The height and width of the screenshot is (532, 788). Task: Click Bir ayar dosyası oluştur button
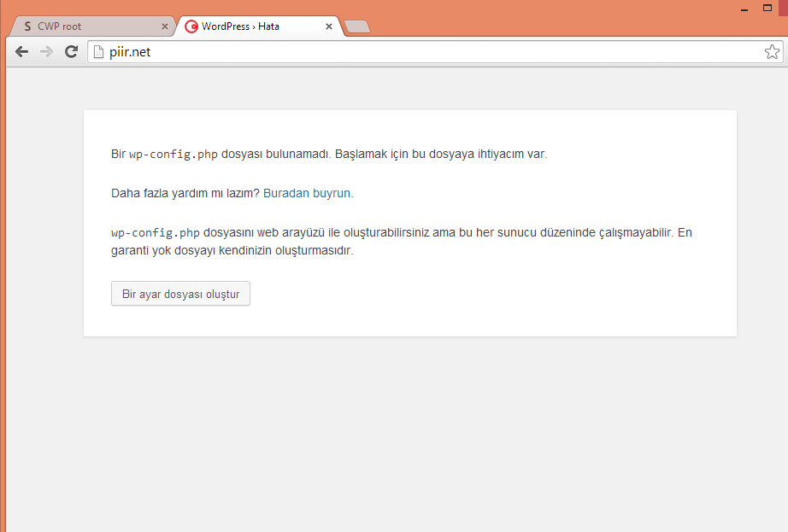(180, 294)
